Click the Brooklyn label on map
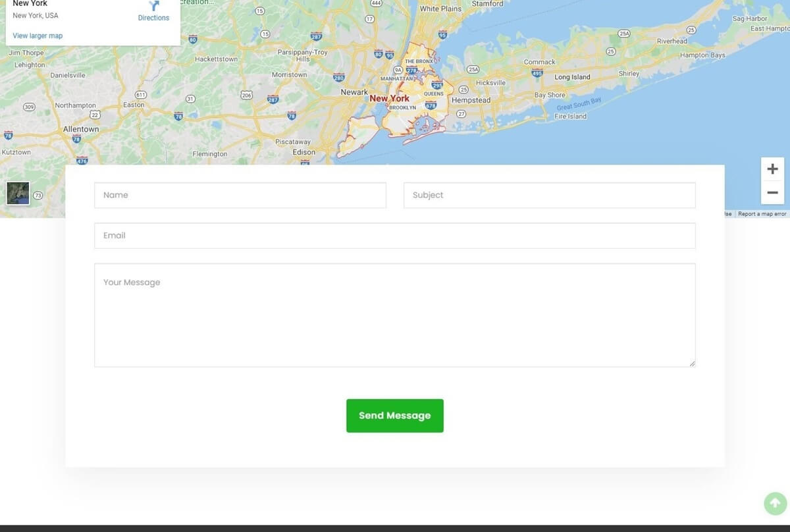 click(402, 107)
